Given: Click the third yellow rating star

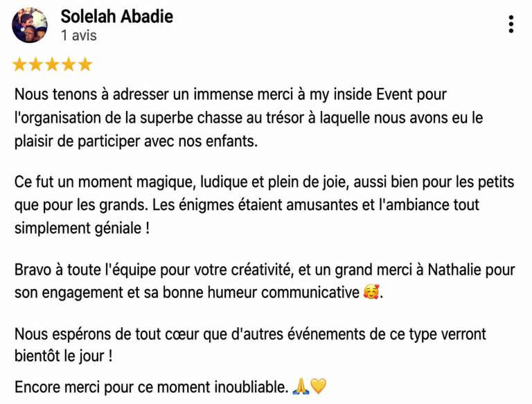Looking at the screenshot, I should (52, 64).
